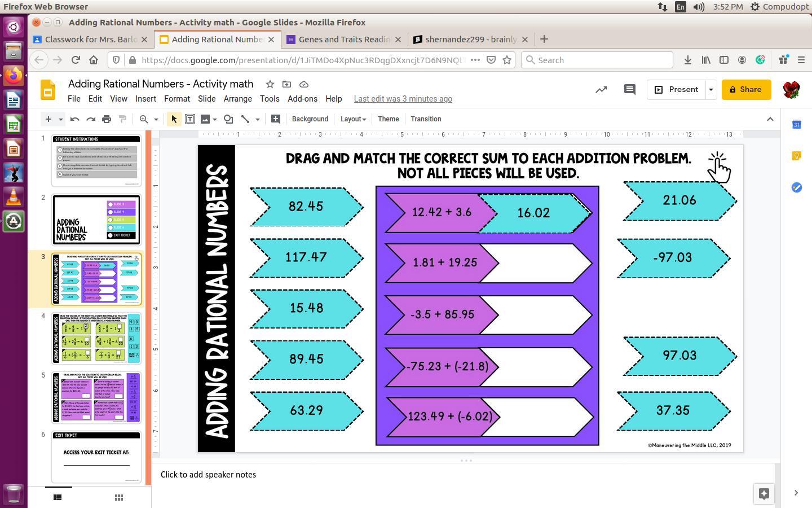Toggle the side panel arrow at bottom right
This screenshot has width=812, height=508.
pyautogui.click(x=796, y=493)
